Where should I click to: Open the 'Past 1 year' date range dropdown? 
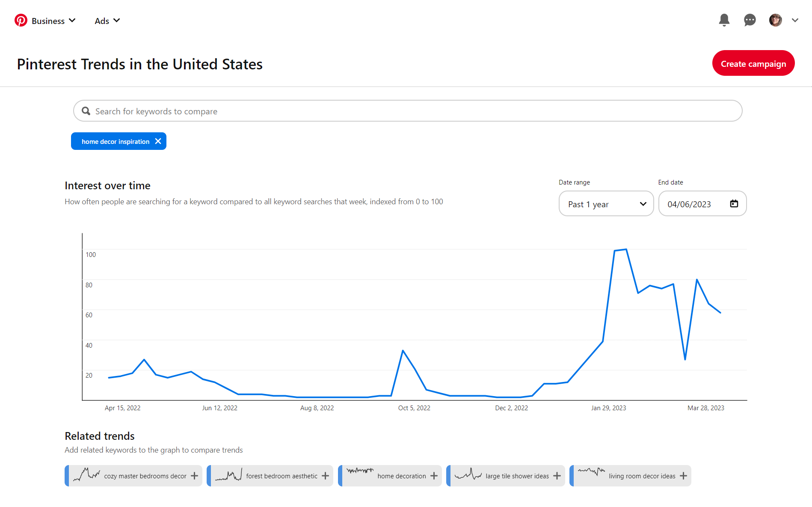606,204
